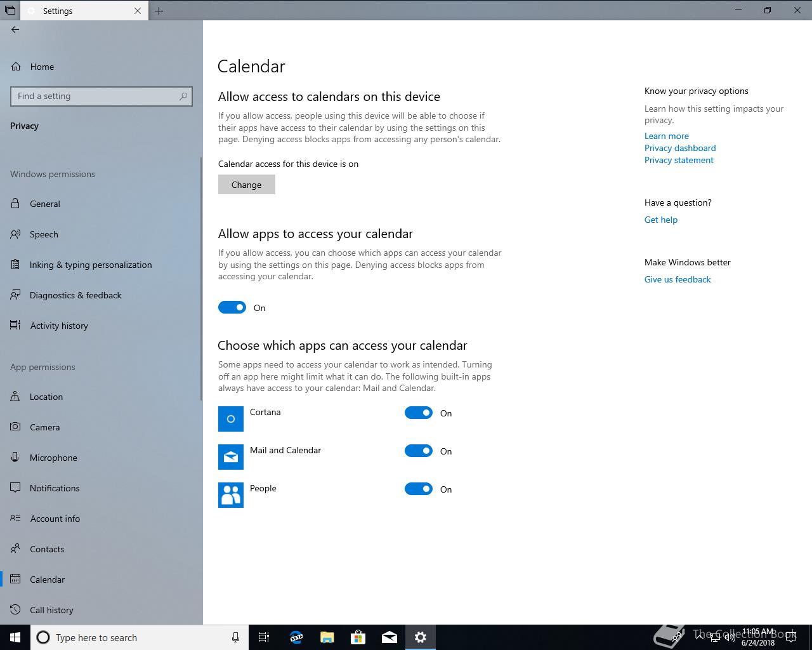
Task: Click the Change button for calendar access
Action: tap(247, 185)
